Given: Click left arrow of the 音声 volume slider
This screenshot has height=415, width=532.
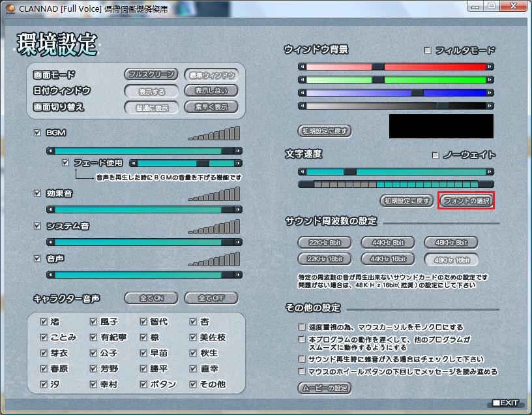Looking at the screenshot, I should pyautogui.click(x=51, y=275).
